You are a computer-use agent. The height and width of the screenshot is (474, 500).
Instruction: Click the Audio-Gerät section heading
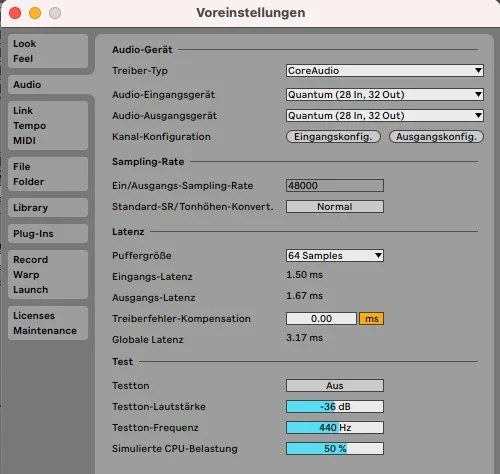[142, 49]
